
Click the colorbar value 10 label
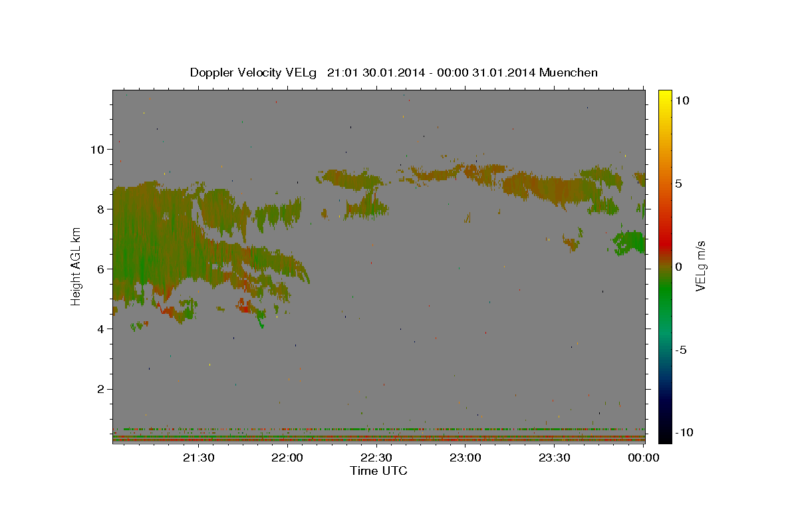coord(682,100)
